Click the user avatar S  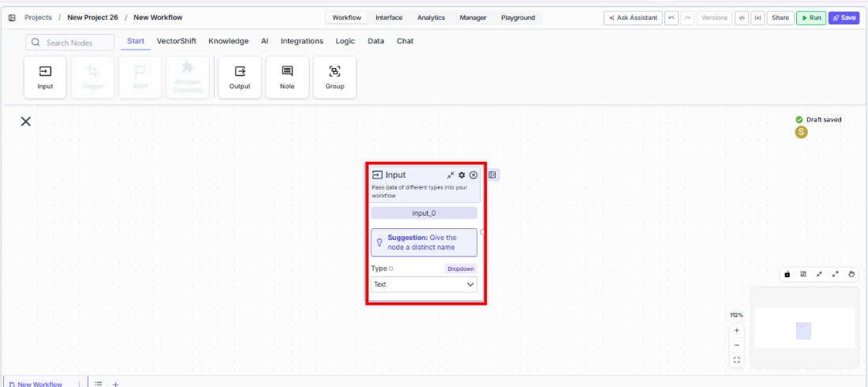pyautogui.click(x=801, y=132)
